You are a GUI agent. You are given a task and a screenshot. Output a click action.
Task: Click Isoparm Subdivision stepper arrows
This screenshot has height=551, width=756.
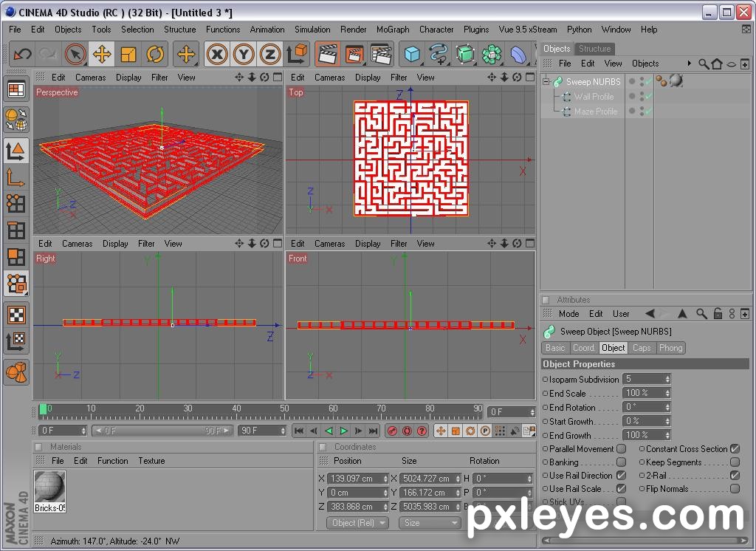point(667,379)
